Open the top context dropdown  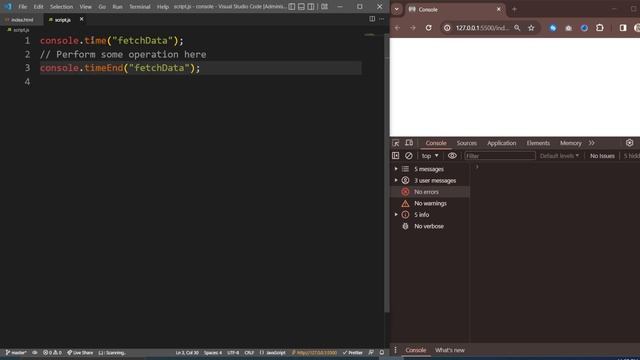tap(430, 156)
